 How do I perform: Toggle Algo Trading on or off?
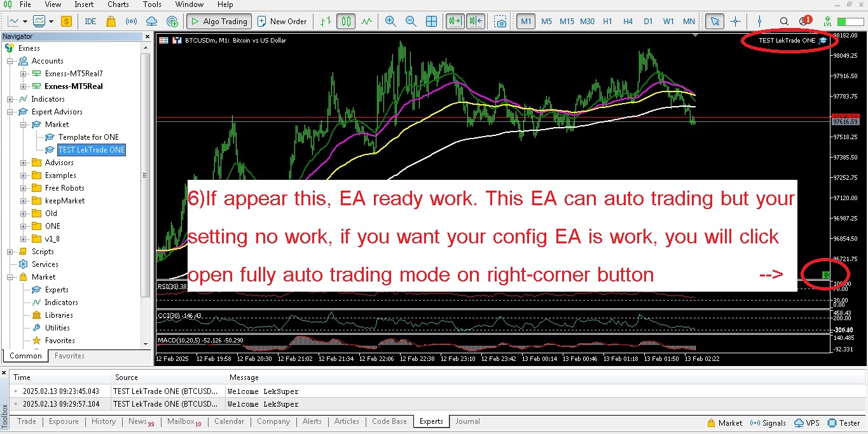coord(219,21)
